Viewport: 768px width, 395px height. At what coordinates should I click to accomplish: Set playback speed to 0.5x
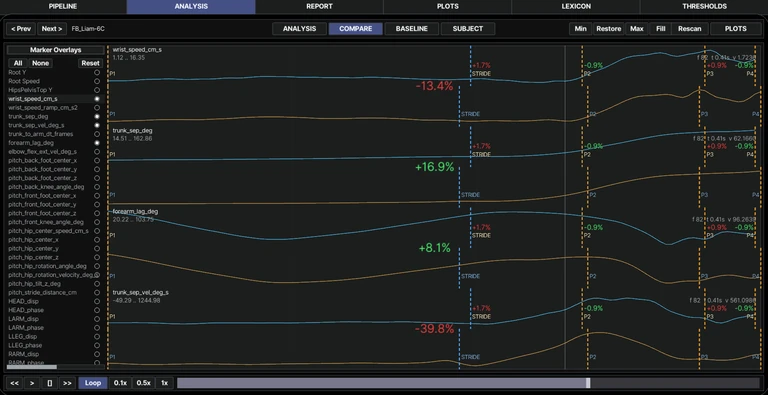pyautogui.click(x=144, y=383)
